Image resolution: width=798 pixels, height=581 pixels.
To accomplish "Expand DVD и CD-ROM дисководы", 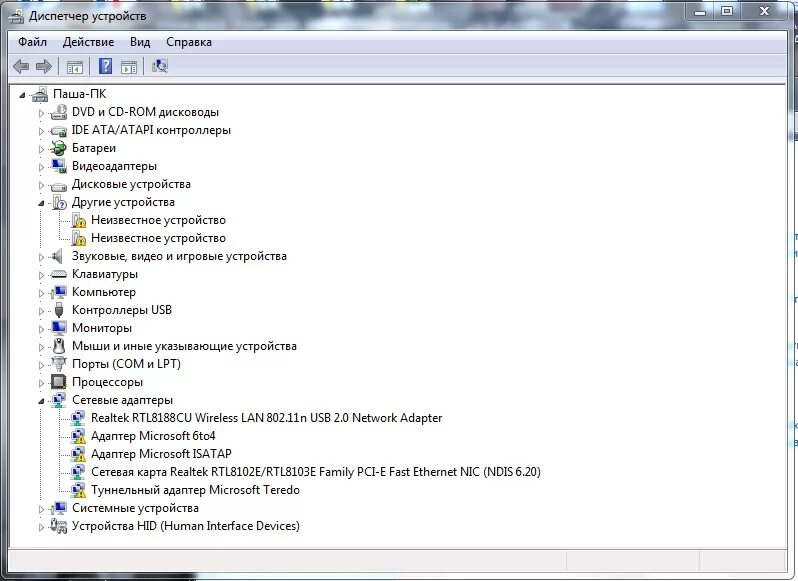I will [x=41, y=113].
